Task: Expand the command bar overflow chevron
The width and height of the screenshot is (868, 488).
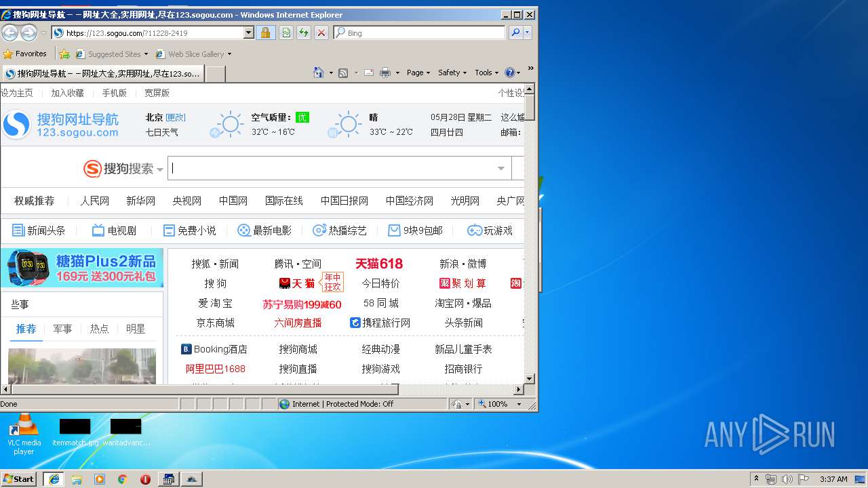Action: [x=530, y=68]
